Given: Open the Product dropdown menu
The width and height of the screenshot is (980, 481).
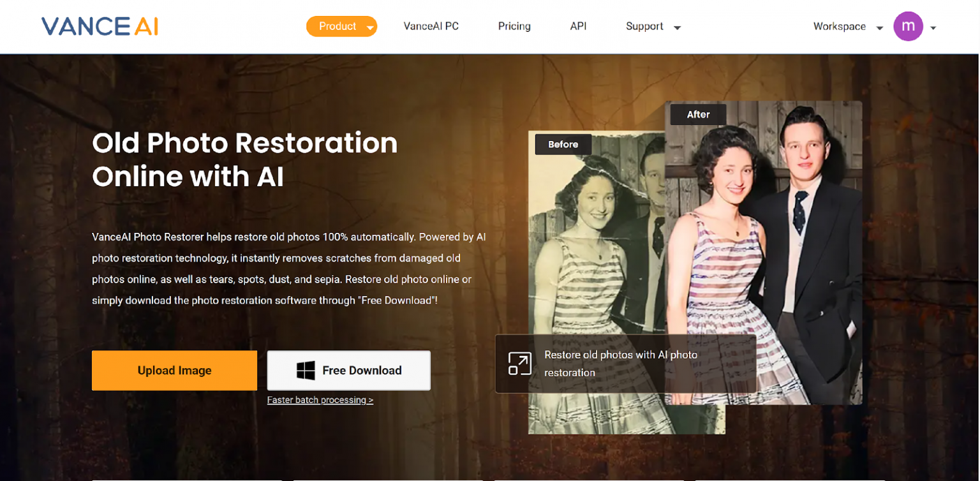Looking at the screenshot, I should (x=342, y=26).
